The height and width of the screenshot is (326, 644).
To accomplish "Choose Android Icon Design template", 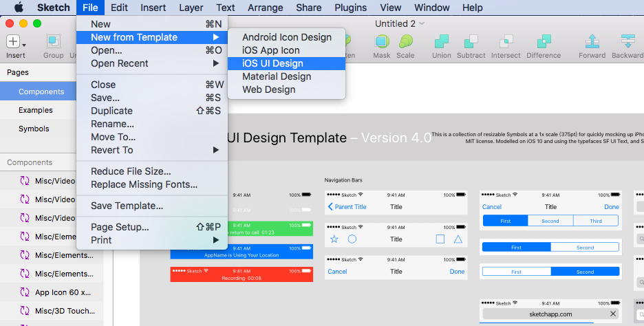I will tap(287, 37).
